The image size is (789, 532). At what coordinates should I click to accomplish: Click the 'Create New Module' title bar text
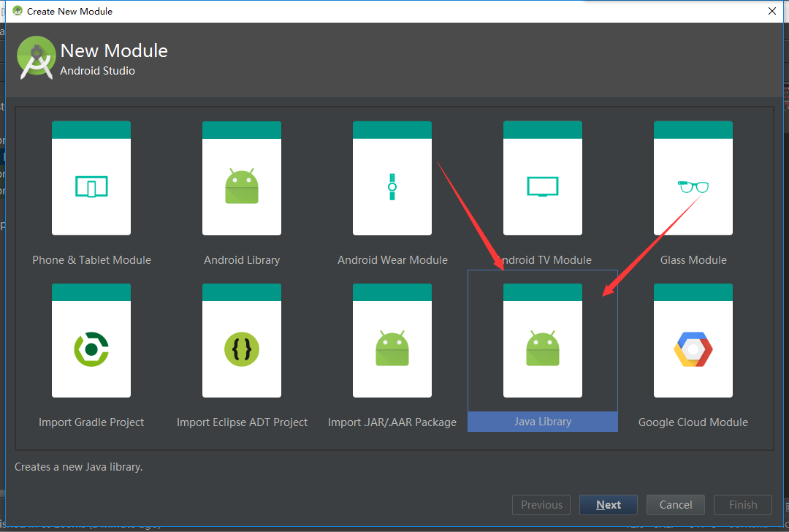pyautogui.click(x=69, y=11)
